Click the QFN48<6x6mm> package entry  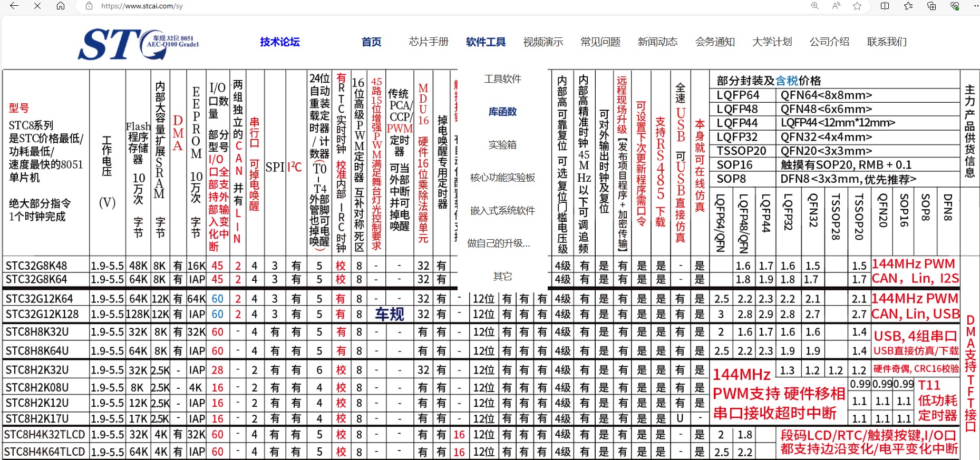click(827, 109)
